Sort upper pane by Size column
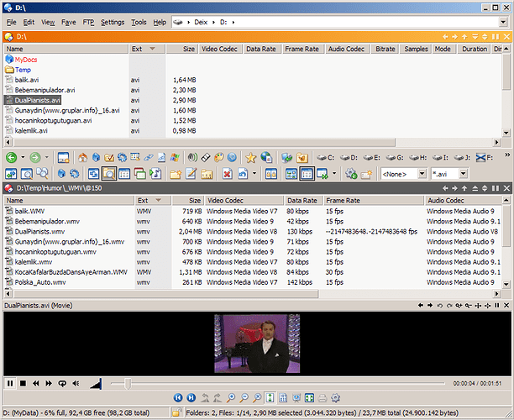This screenshot has height=420, width=514. [x=182, y=49]
